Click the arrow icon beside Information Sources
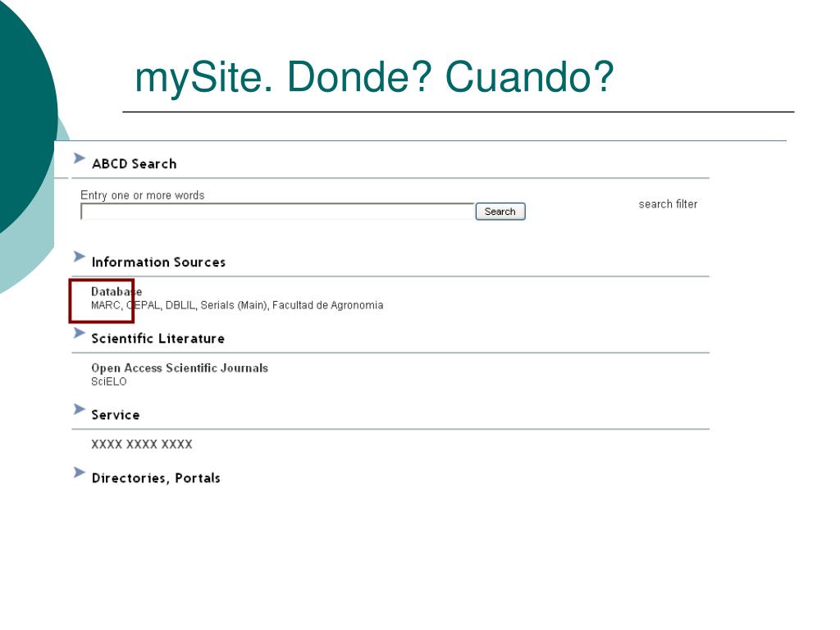This screenshot has width=840, height=630. [x=80, y=257]
